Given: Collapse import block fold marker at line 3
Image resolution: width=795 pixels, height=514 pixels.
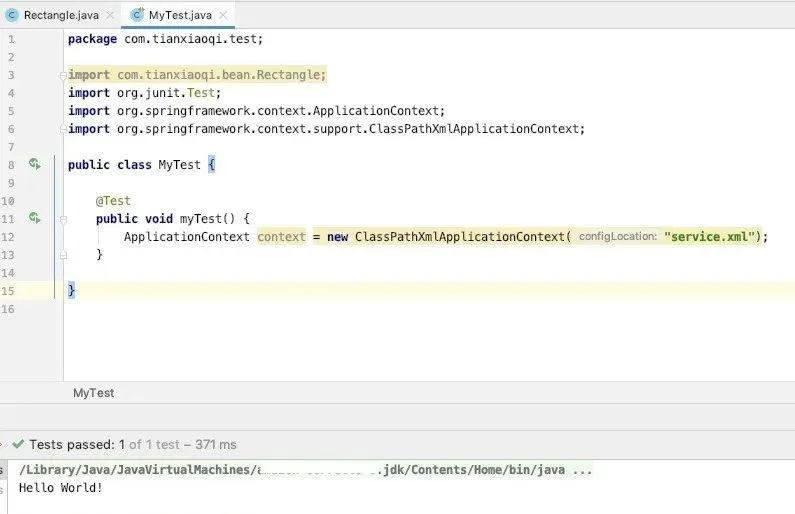Looking at the screenshot, I should click(63, 76).
